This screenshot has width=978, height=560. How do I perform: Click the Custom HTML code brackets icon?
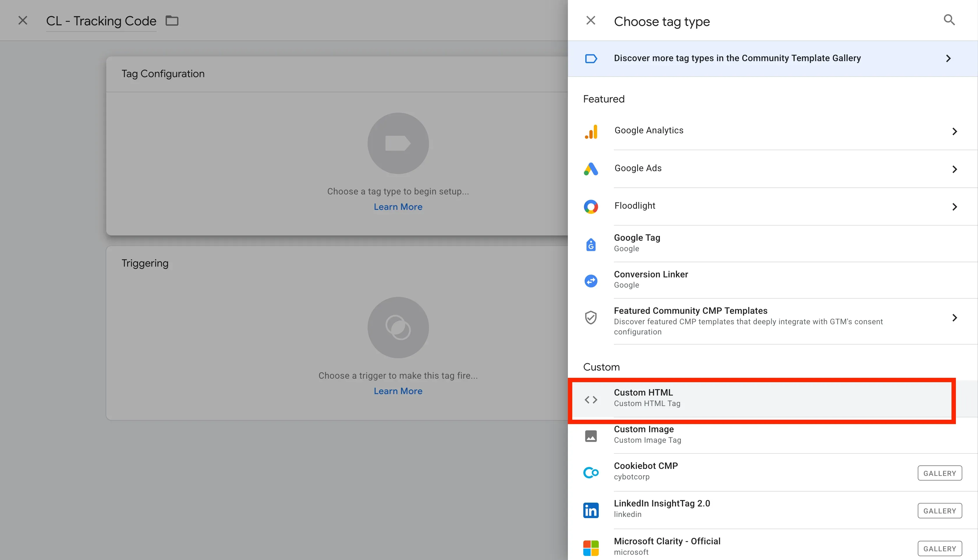point(591,400)
